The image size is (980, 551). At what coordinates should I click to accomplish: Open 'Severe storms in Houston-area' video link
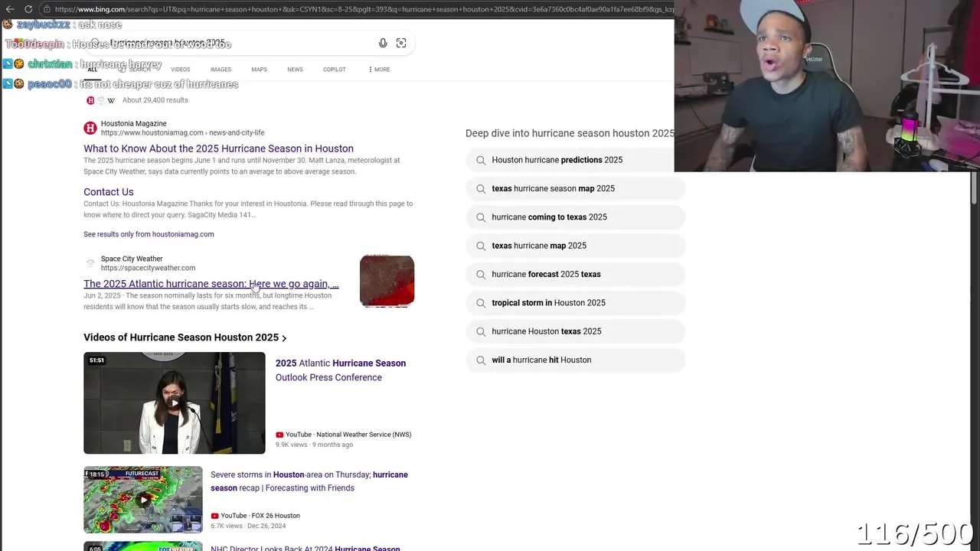click(309, 481)
